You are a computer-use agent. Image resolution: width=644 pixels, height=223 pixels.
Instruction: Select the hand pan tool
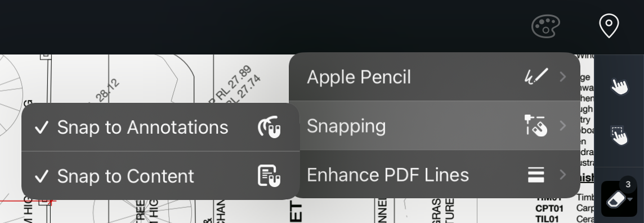(619, 86)
